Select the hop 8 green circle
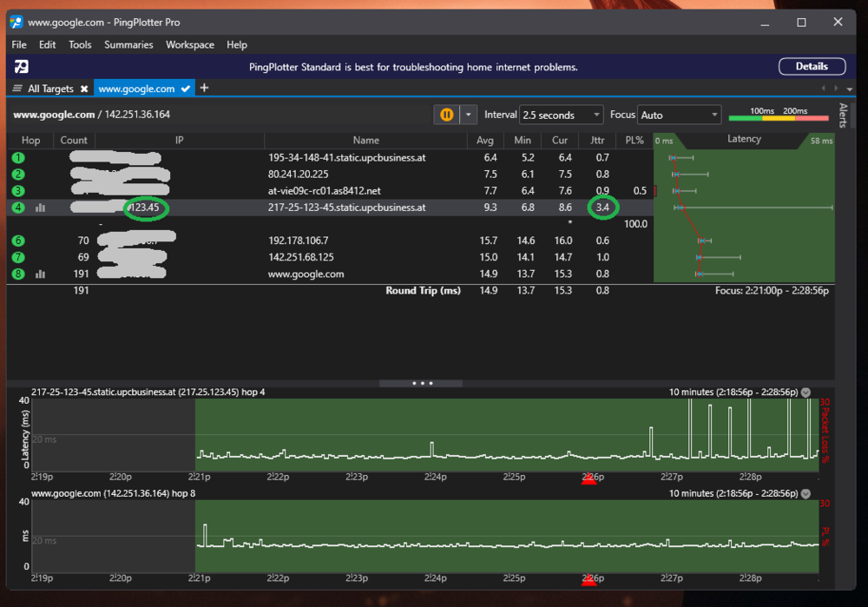This screenshot has height=607, width=868. [x=18, y=274]
